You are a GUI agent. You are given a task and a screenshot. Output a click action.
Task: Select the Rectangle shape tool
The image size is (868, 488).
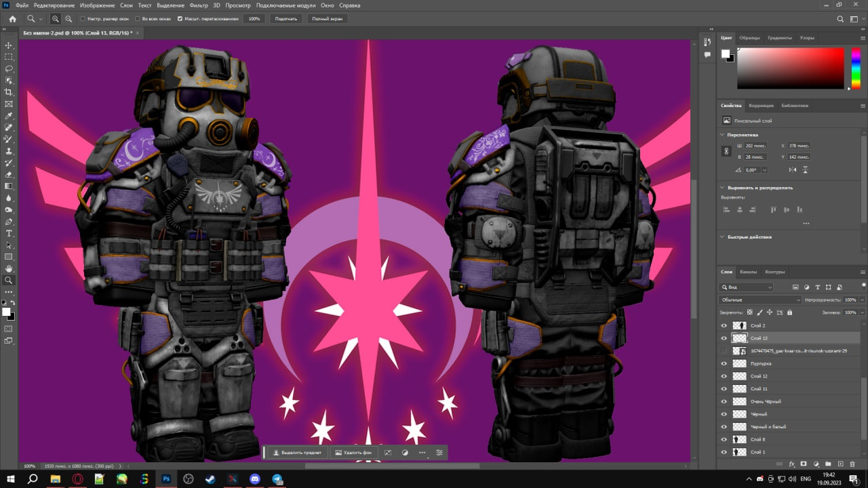click(x=9, y=257)
